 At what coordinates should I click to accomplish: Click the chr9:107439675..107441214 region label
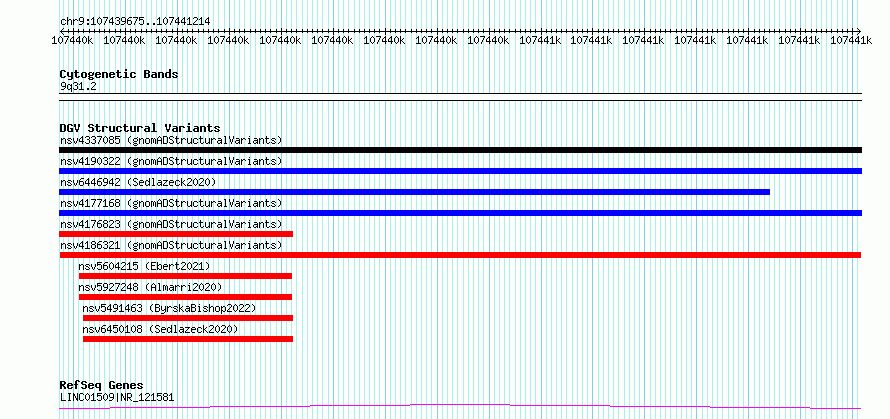tap(135, 22)
